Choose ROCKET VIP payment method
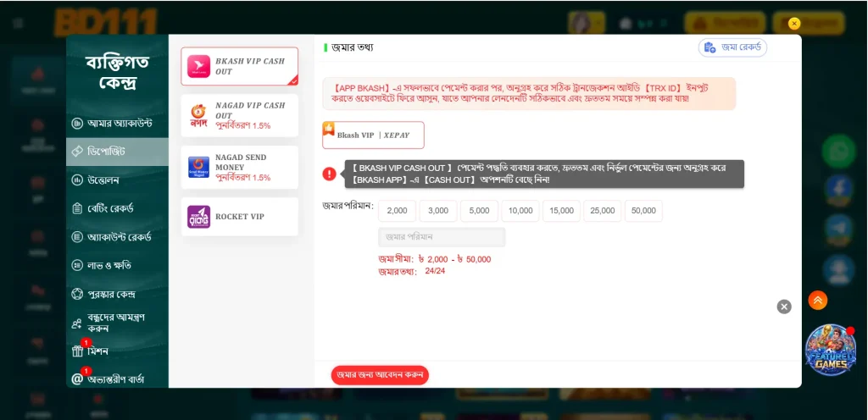 pos(239,217)
